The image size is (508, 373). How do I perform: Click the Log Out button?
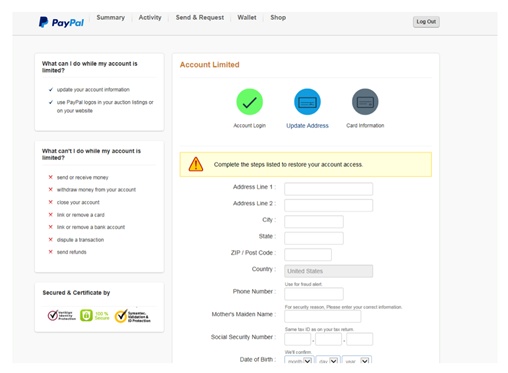click(x=426, y=22)
